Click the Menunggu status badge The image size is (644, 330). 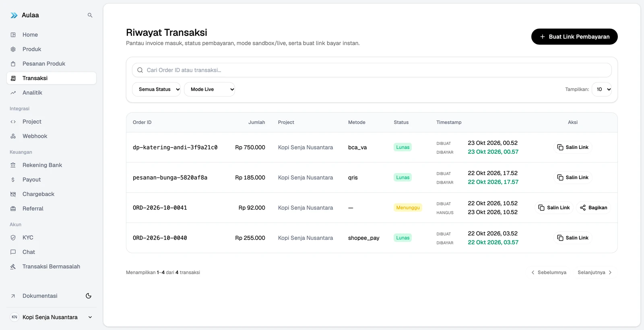coord(408,208)
